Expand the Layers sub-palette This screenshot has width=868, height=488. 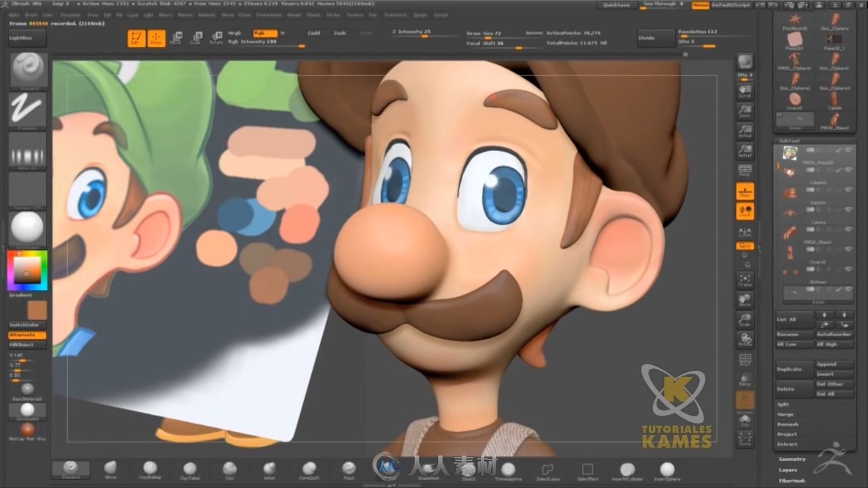(x=788, y=470)
